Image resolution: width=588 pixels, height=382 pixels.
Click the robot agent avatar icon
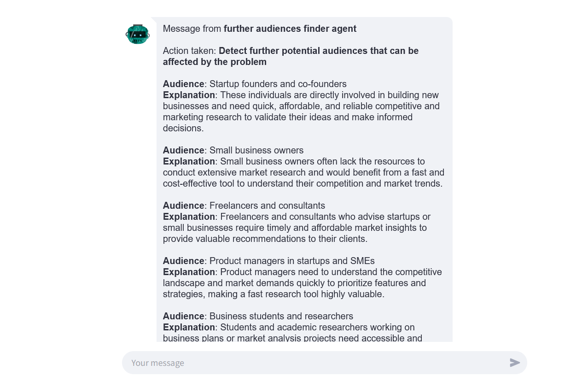click(x=138, y=35)
